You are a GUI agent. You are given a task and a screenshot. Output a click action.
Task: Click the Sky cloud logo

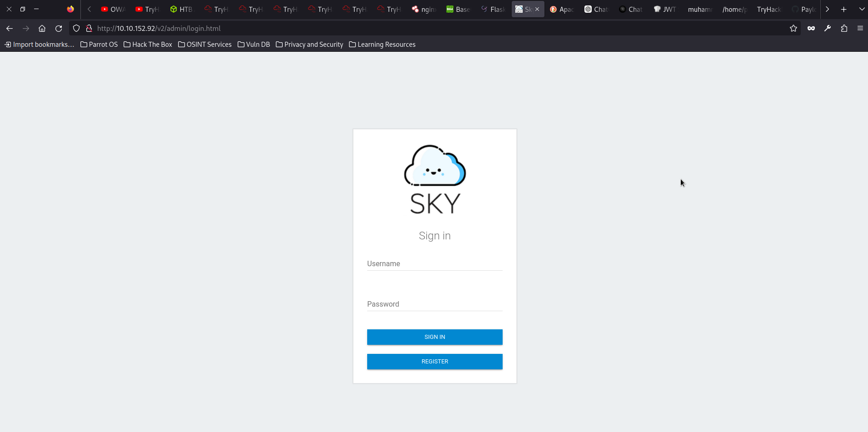[435, 179]
